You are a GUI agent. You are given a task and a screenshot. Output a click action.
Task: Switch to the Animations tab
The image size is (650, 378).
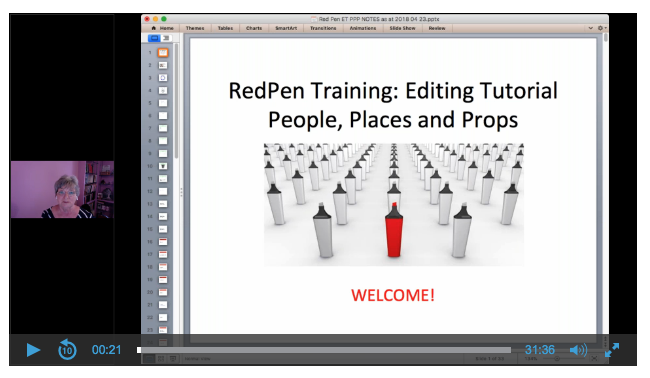pyautogui.click(x=363, y=28)
